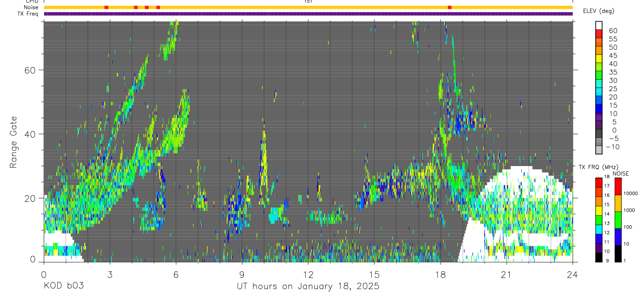Viewport: 644px width, 297px height.
Task: Click the x-axis tick label 24
Action: click(572, 274)
